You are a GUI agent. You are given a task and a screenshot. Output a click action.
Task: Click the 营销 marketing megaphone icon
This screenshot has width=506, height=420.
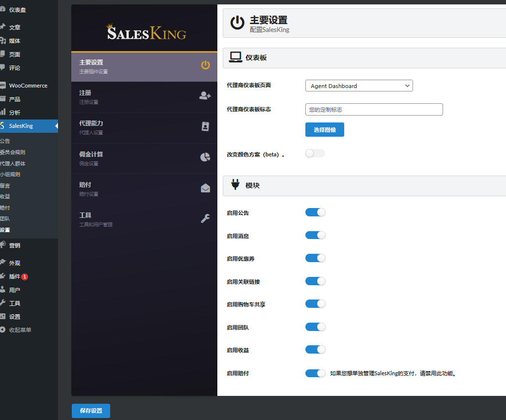[x=2, y=245]
